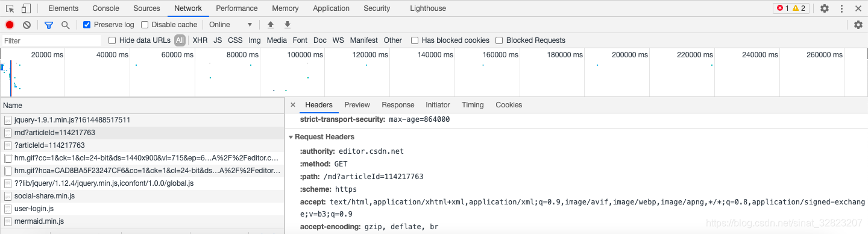Open the Lighthouse tab
This screenshot has height=234, width=868.
(428, 8)
